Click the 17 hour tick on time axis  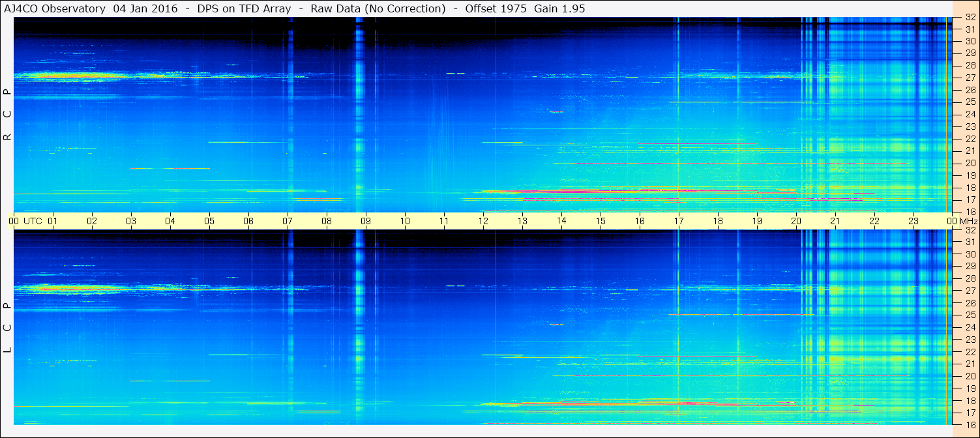[x=679, y=221]
